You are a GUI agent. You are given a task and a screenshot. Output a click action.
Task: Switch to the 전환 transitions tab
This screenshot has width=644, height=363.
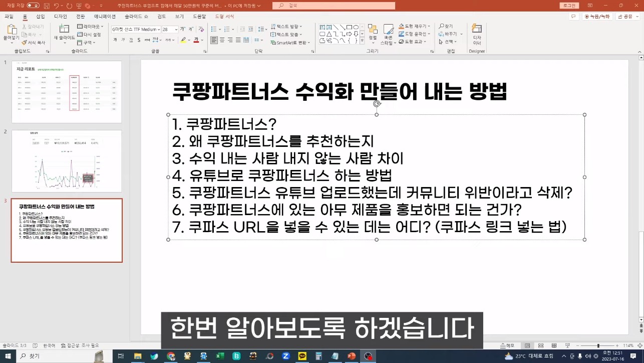[x=81, y=17]
